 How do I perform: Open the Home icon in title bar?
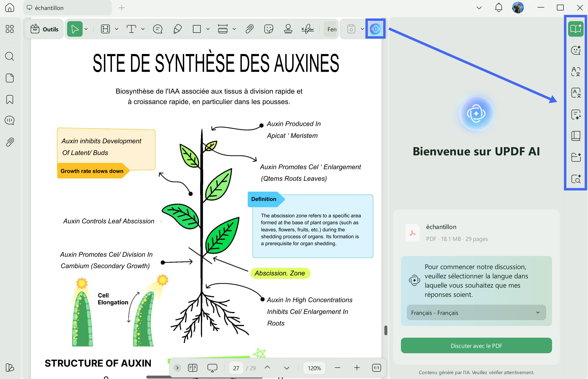pyautogui.click(x=9, y=8)
